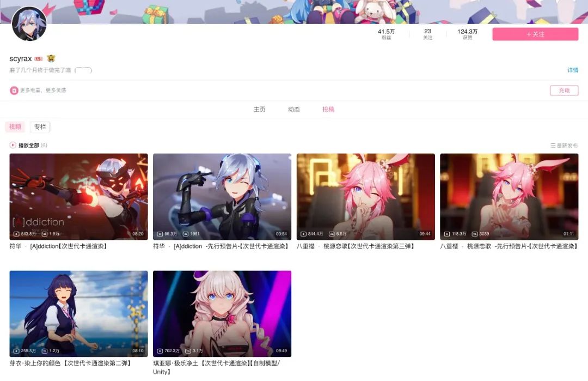Image resolution: width=588 pixels, height=381 pixels.
Task: Click title 符华 · [A]ddiction【次世代卡通渲染】
Action: coord(58,246)
